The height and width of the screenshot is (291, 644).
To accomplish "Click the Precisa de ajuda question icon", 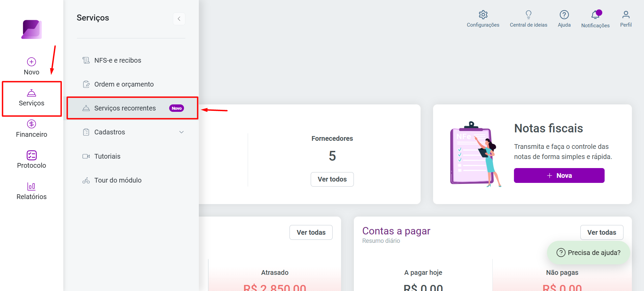I will (x=561, y=253).
